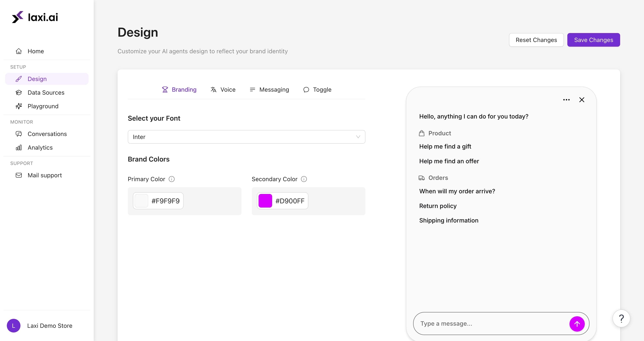The image size is (644, 341).
Task: Click 'Help me find an offer' suggestion
Action: point(449,161)
